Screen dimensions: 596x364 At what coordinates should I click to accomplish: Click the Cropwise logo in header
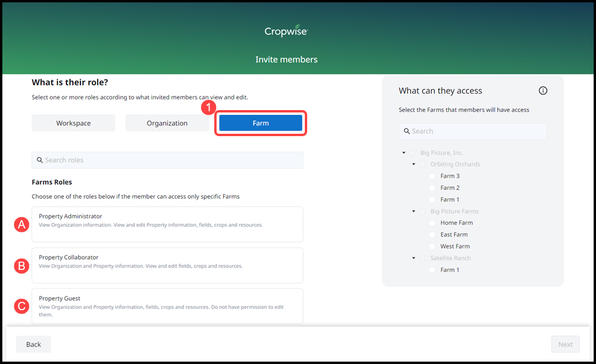pyautogui.click(x=286, y=31)
